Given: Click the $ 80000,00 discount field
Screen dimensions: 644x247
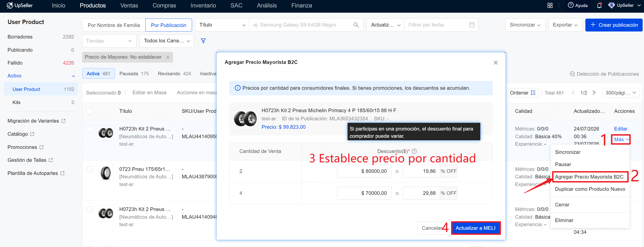Looking at the screenshot, I should point(364,171).
